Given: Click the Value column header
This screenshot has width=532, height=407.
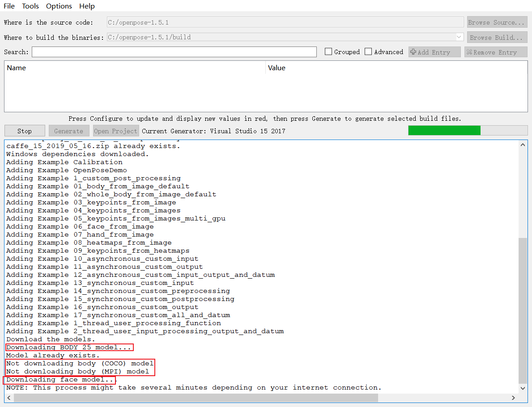Looking at the screenshot, I should [x=277, y=68].
